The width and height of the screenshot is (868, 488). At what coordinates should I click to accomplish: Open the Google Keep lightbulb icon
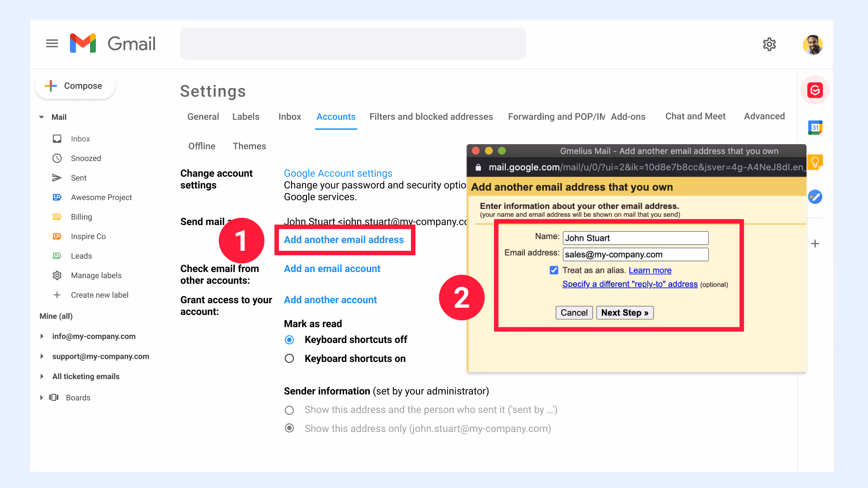[x=815, y=162]
